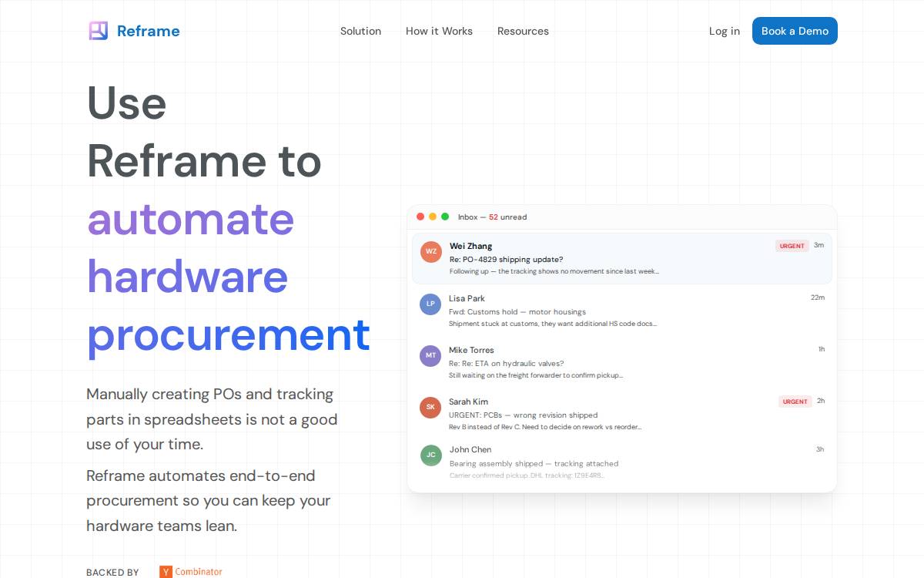The width and height of the screenshot is (924, 578).
Task: Click the SK avatar for Sarah Kim
Action: [430, 407]
